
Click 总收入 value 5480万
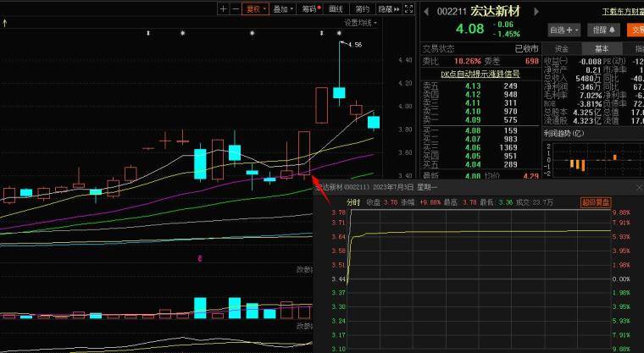588,79
